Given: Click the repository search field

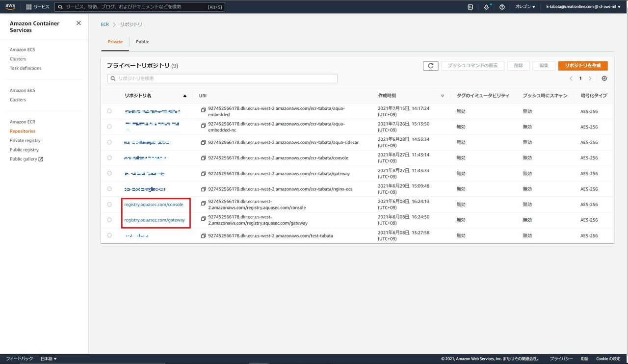Looking at the screenshot, I should pyautogui.click(x=222, y=78).
